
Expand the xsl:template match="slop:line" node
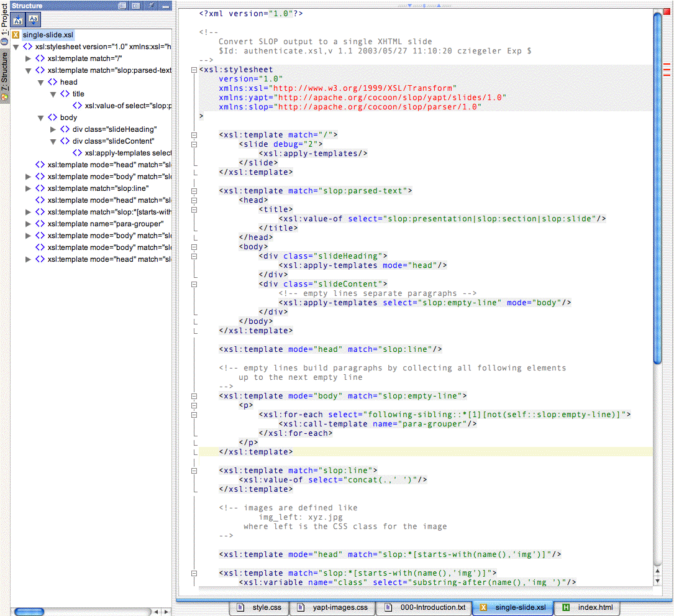coord(28,188)
